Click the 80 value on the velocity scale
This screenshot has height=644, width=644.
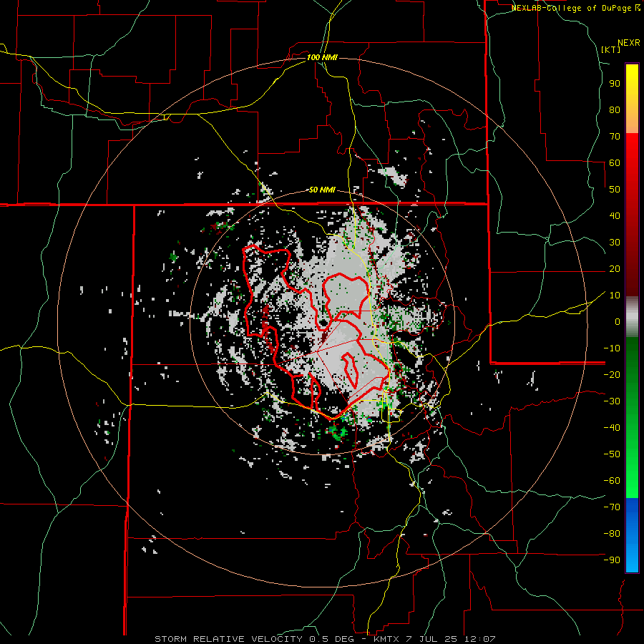615,110
